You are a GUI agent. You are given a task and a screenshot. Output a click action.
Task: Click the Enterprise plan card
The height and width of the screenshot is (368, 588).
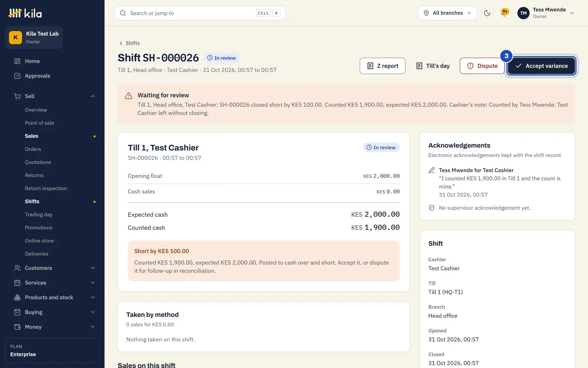click(52, 350)
